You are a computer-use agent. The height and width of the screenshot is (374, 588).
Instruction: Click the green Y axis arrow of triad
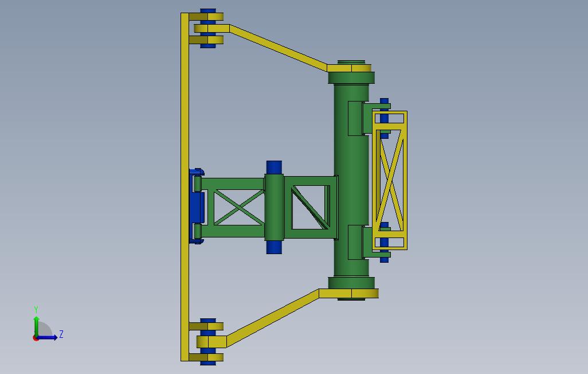pyautogui.click(x=36, y=326)
